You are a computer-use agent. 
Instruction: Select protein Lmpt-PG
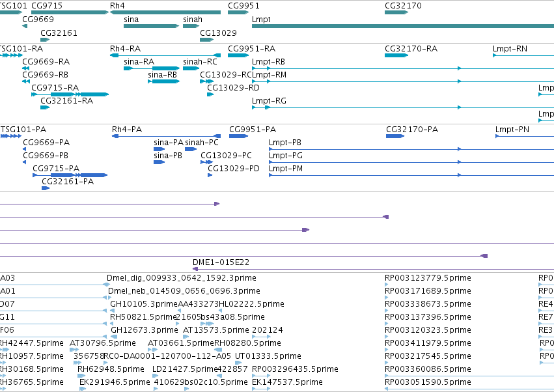click(411, 162)
